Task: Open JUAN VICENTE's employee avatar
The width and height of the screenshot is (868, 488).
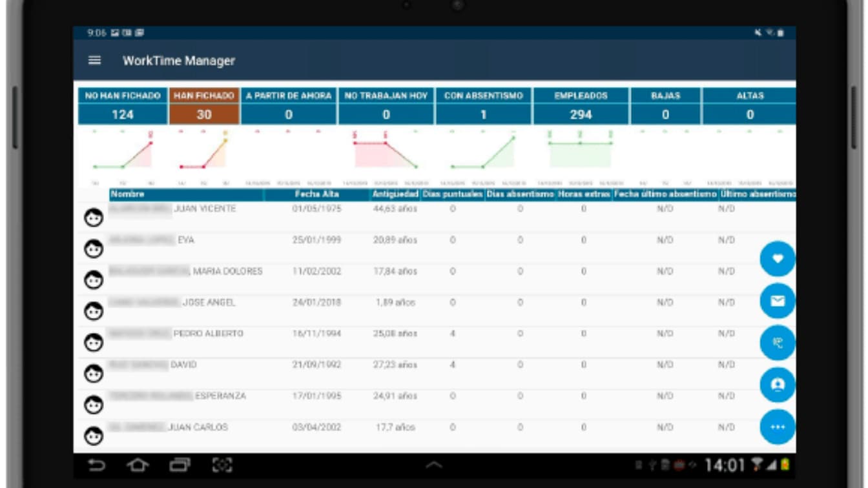Action: (x=94, y=216)
